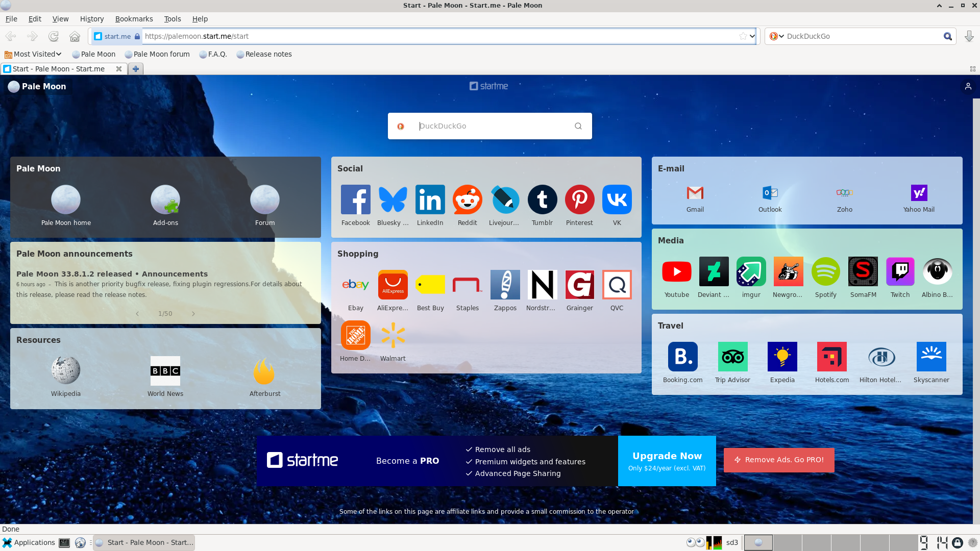Open the Trip Advisor icon
Viewport: 980px width, 551px height.
pos(732,357)
